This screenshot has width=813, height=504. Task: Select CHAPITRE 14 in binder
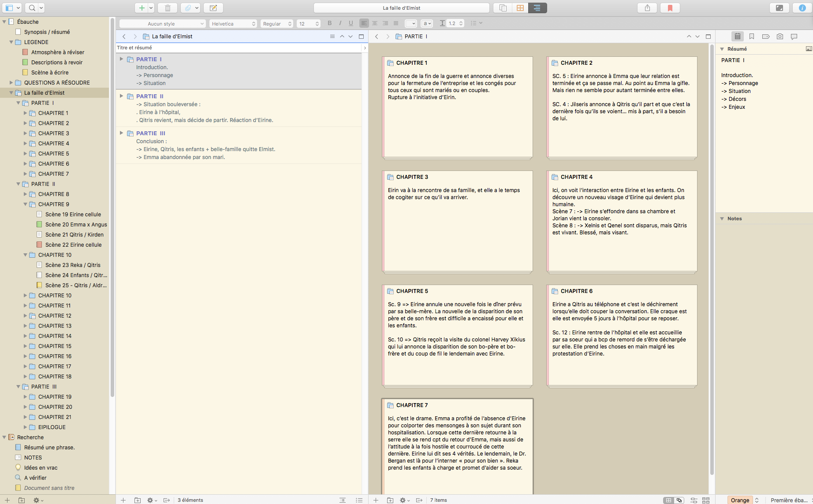pyautogui.click(x=55, y=336)
